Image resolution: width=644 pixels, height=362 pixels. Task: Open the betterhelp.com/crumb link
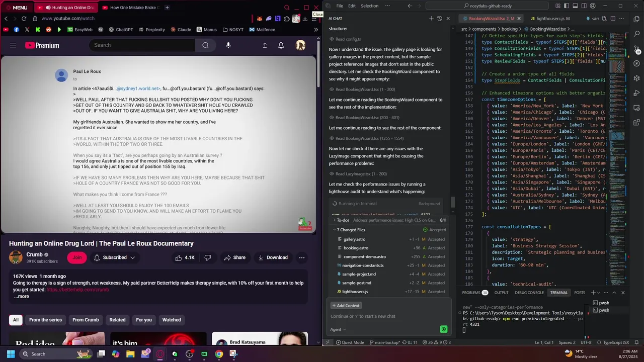tap(77, 290)
